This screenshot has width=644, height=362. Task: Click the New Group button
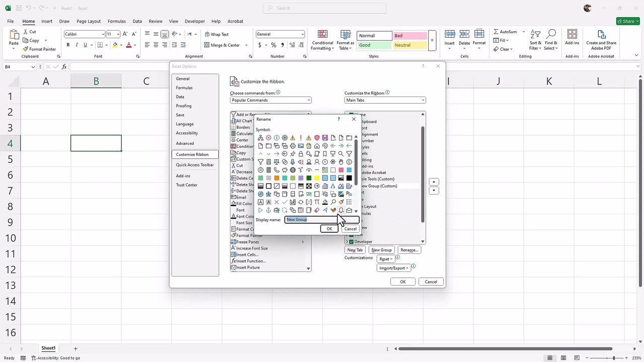(381, 250)
